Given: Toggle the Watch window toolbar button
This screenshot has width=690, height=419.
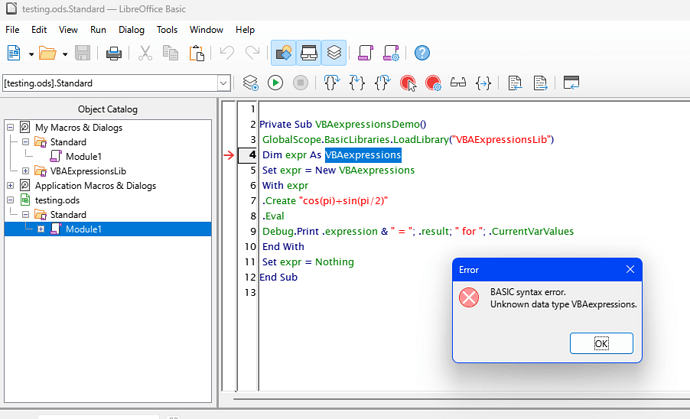Looking at the screenshot, I should coord(308,53).
